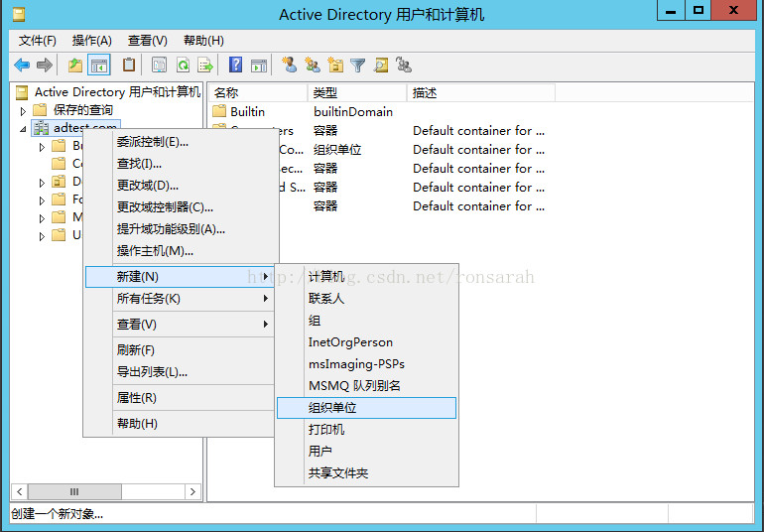Create a new user via toolbar icon
The image size is (764, 532).
[290, 65]
